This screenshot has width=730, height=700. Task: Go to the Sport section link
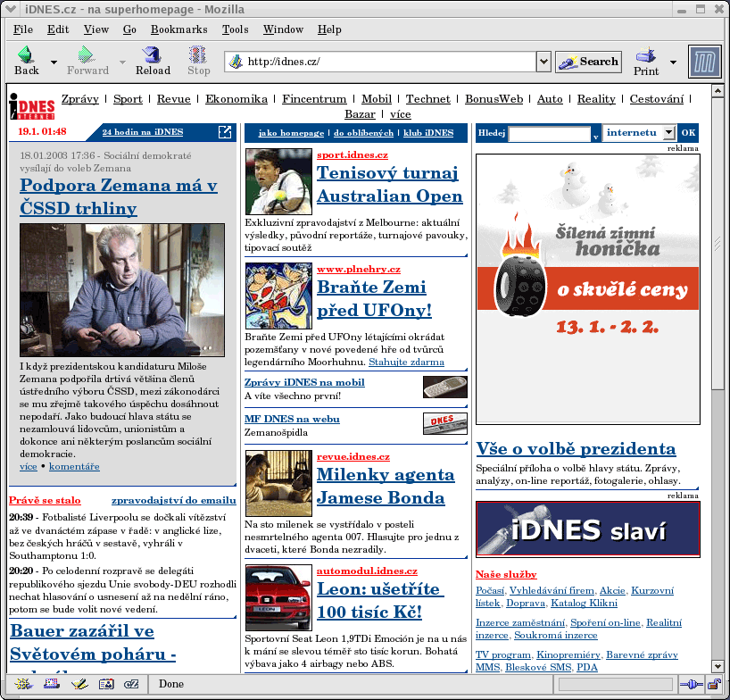coord(128,99)
